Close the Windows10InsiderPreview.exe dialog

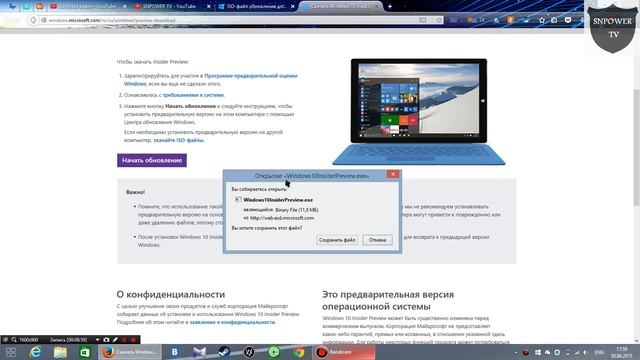393,174
